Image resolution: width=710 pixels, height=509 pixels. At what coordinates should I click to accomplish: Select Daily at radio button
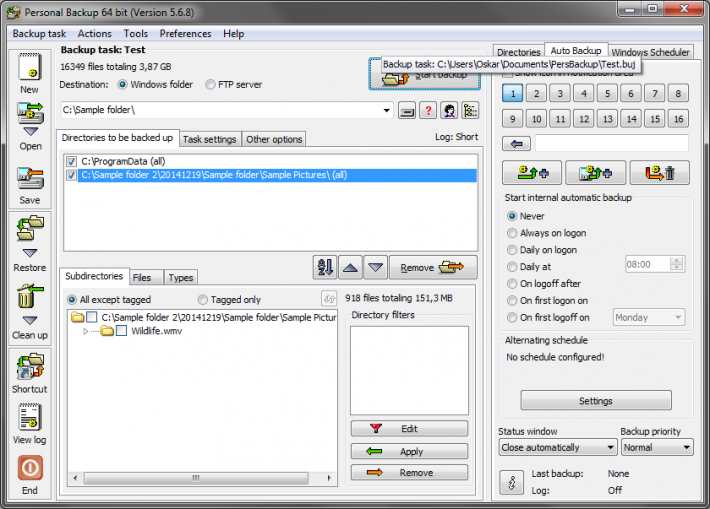pos(512,266)
